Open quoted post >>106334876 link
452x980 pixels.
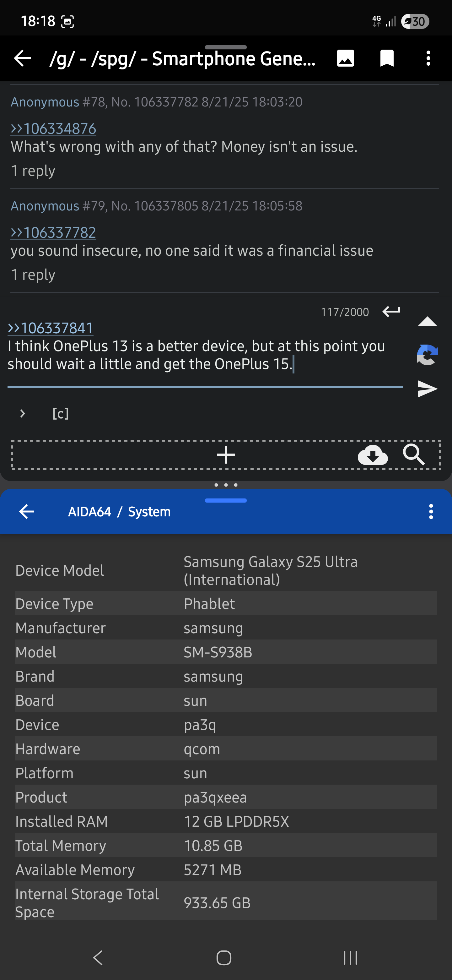pos(53,128)
